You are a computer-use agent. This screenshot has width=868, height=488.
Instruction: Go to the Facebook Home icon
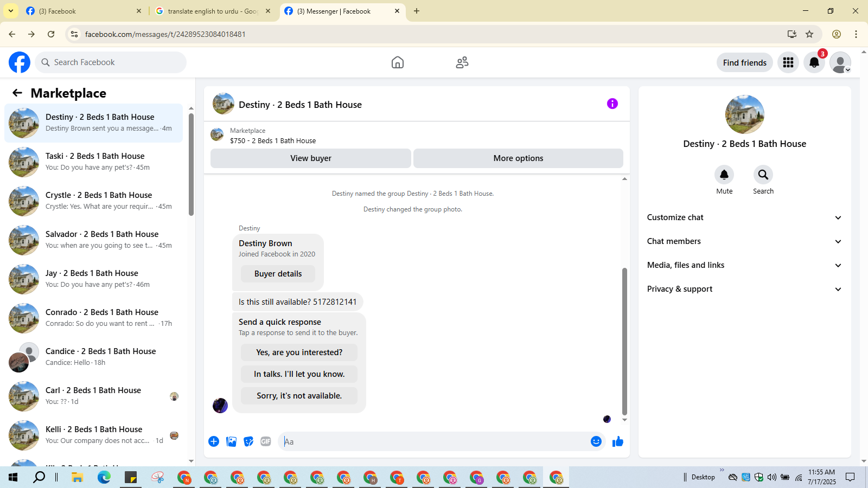398,62
